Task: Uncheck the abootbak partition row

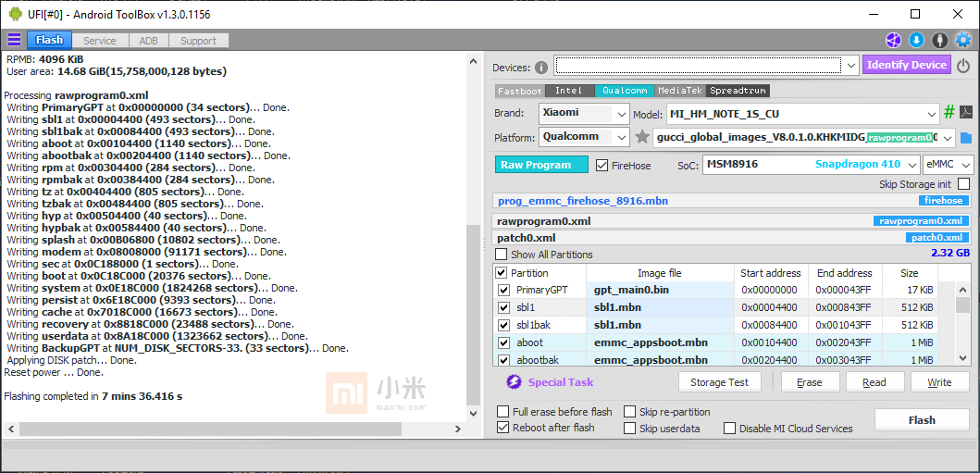Action: point(503,360)
